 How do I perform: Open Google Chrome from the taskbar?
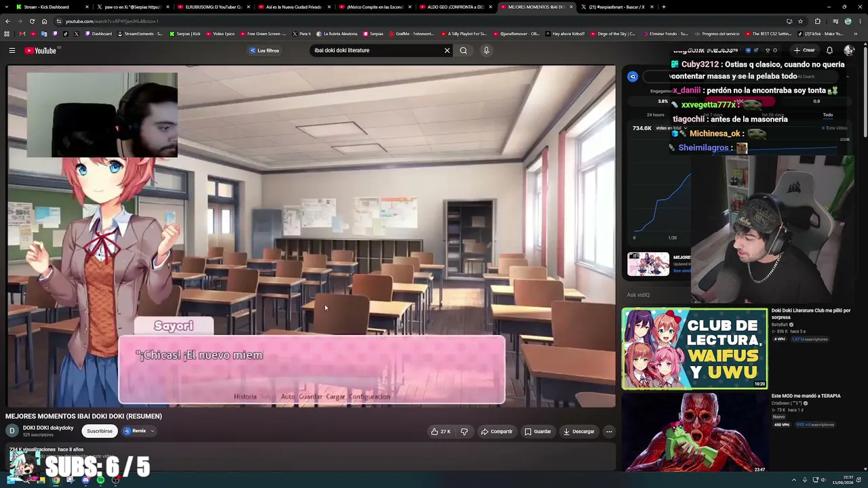coord(56,480)
